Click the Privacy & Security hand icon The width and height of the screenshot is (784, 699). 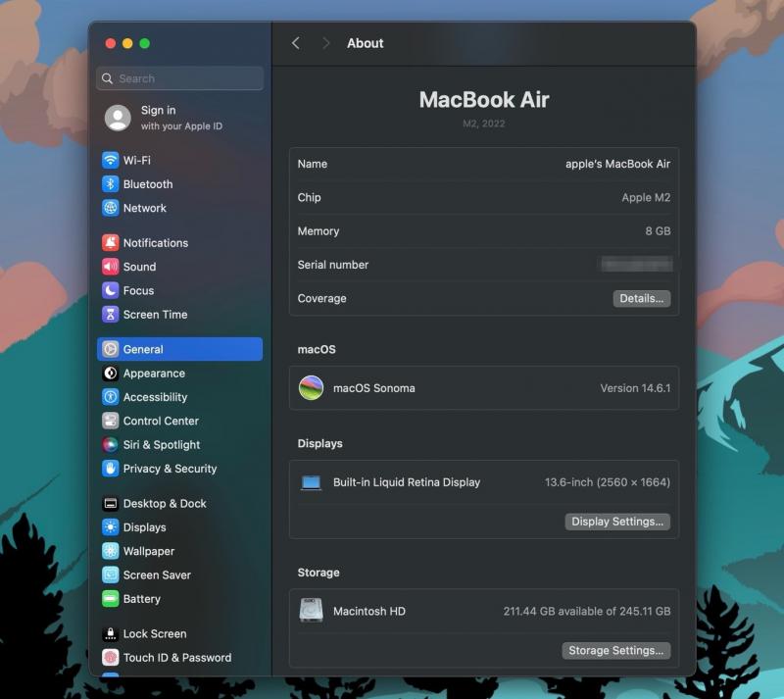click(x=110, y=469)
